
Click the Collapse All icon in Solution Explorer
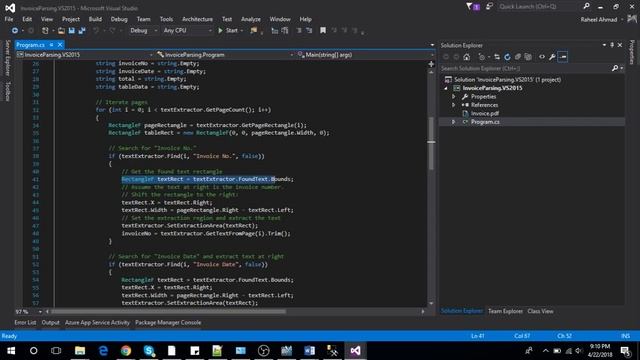click(x=518, y=57)
